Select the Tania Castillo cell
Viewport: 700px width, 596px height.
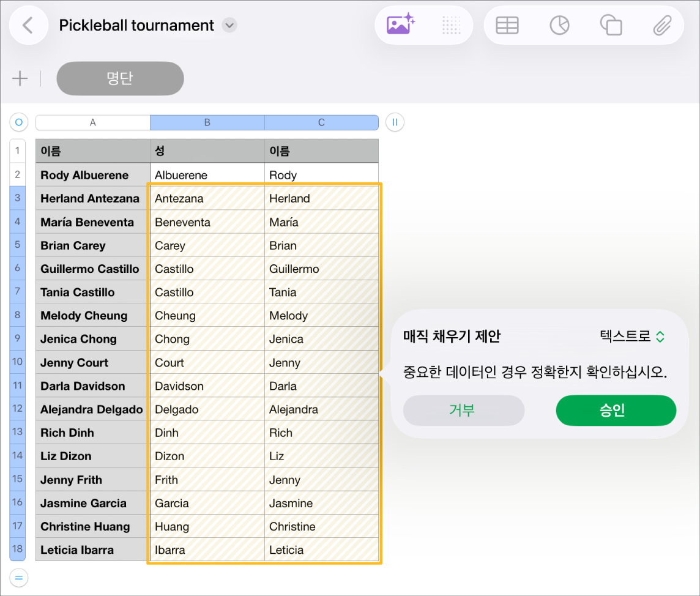(x=93, y=292)
